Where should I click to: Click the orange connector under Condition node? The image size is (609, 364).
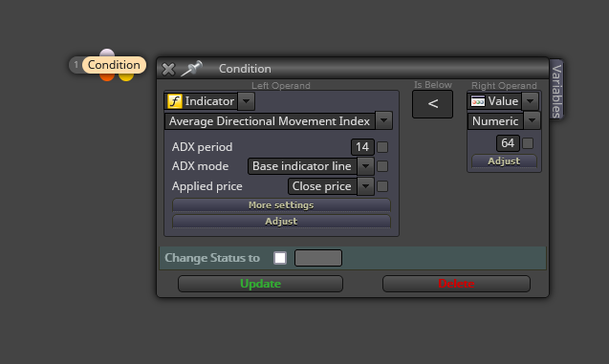[x=107, y=76]
